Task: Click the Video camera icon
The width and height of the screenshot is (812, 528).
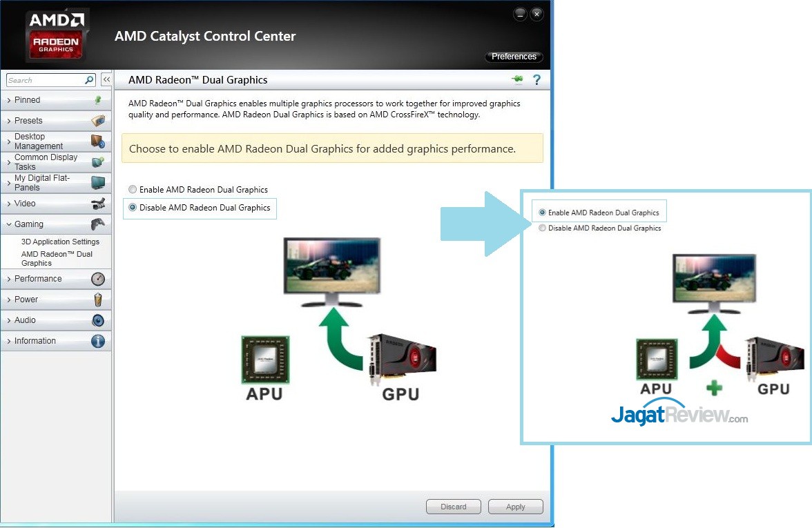Action: coord(98,204)
